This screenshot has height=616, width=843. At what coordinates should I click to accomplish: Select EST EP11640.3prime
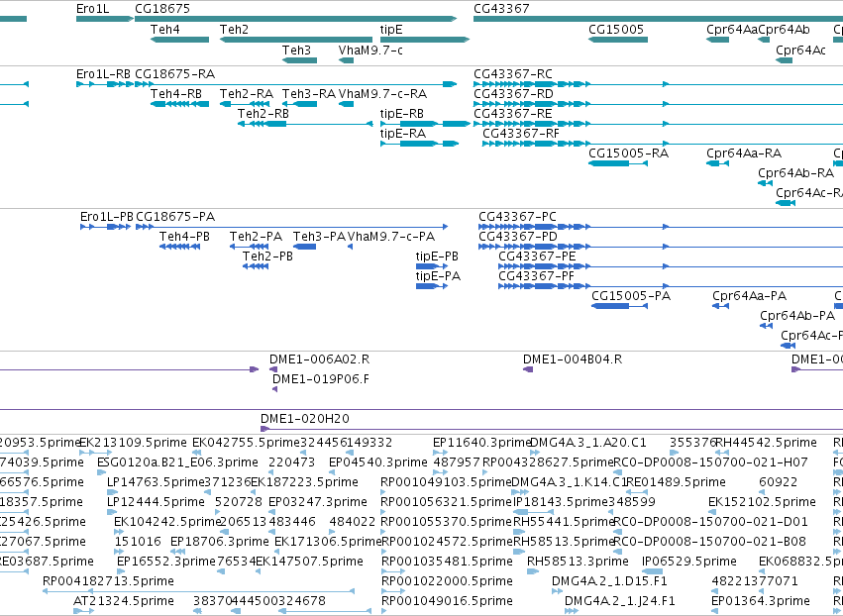click(x=481, y=443)
